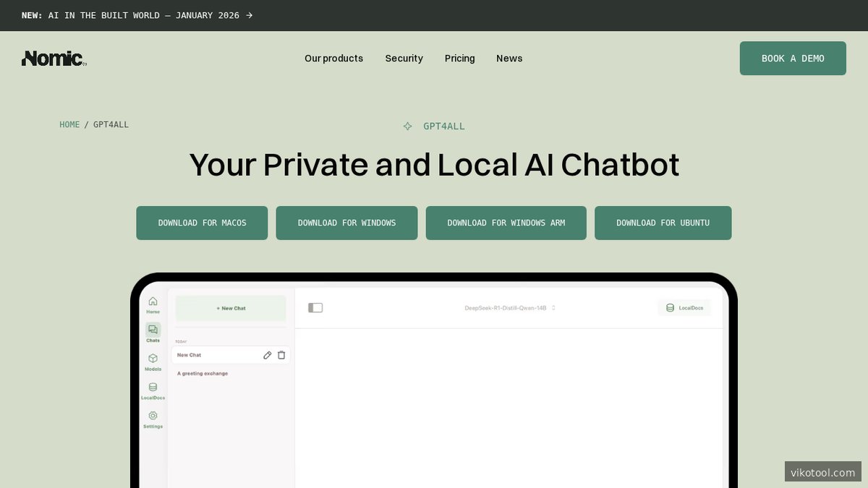Open the AI in the Built World announcement
The height and width of the screenshot is (488, 868).
[x=137, y=15]
